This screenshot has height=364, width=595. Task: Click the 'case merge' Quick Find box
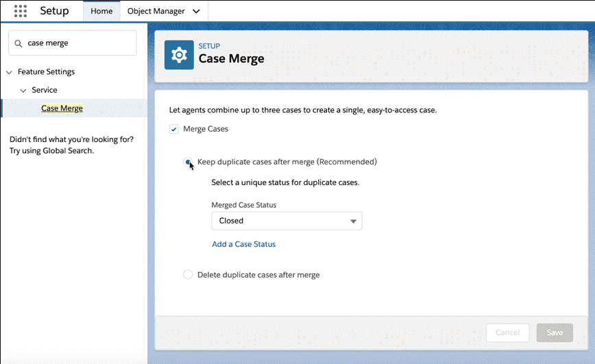coord(79,43)
